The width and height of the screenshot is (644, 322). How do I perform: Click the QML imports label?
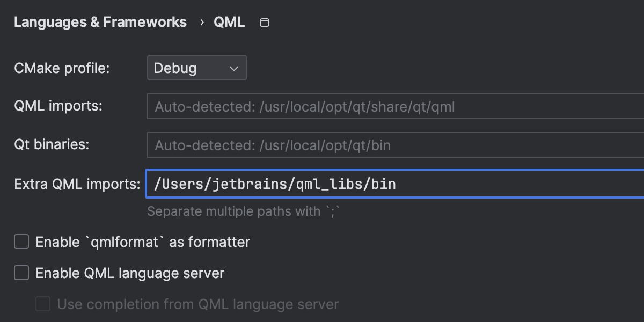click(58, 106)
